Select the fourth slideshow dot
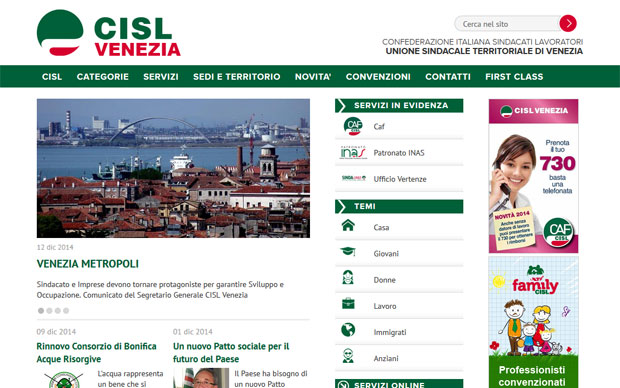This screenshot has width=620, height=388. (66, 311)
